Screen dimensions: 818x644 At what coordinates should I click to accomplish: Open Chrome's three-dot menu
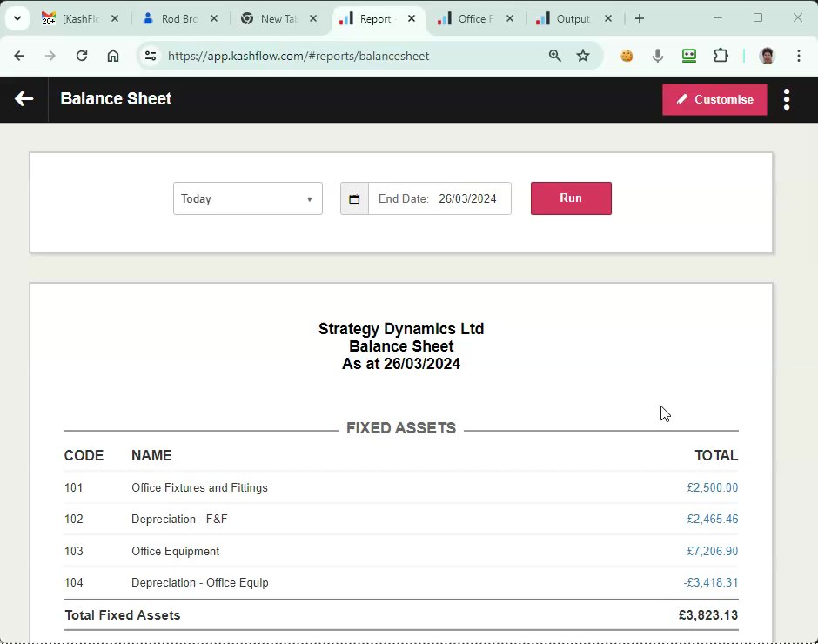pos(799,56)
